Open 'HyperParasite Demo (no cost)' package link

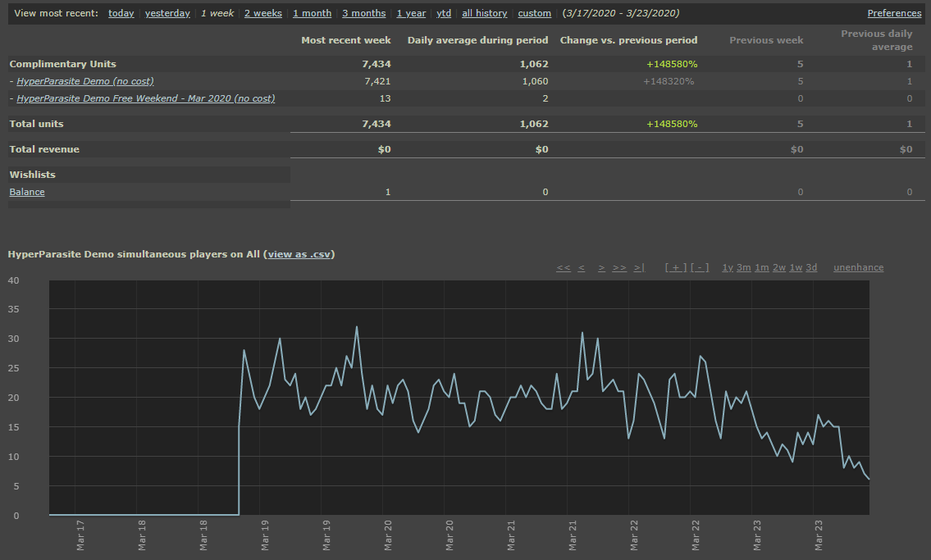(x=85, y=81)
